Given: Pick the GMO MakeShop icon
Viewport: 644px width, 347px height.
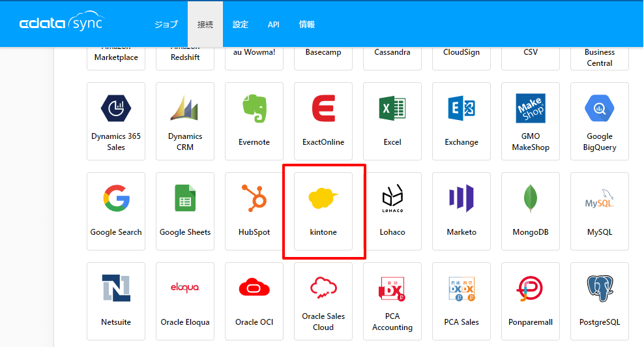Looking at the screenshot, I should 530,108.
